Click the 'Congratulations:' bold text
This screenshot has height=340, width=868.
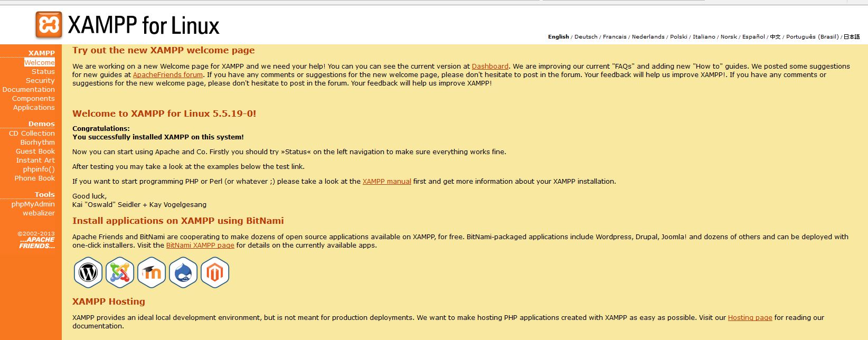[x=101, y=128]
